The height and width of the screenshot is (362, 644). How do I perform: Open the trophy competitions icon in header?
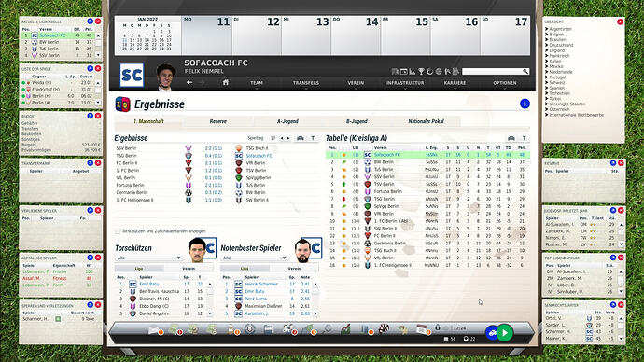click(x=421, y=72)
